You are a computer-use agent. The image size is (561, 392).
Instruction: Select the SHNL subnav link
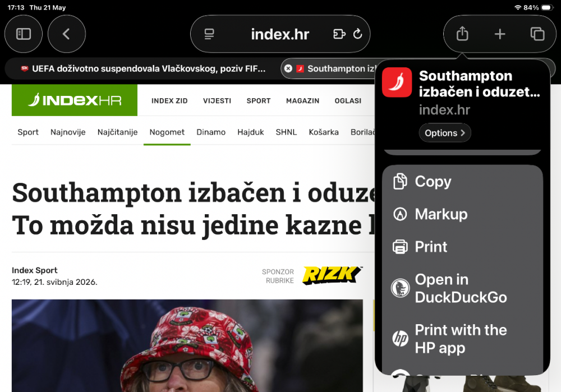coord(286,132)
